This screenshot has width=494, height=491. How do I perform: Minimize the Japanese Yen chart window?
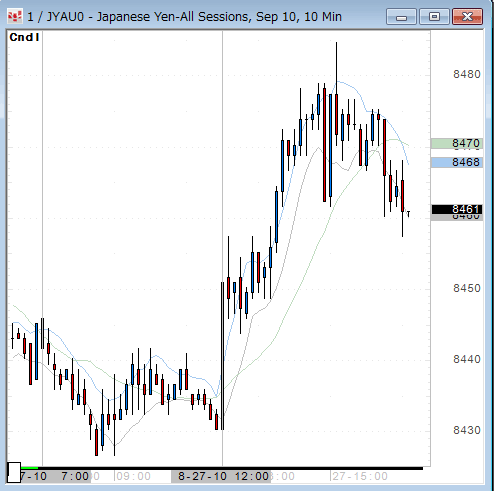401,17
